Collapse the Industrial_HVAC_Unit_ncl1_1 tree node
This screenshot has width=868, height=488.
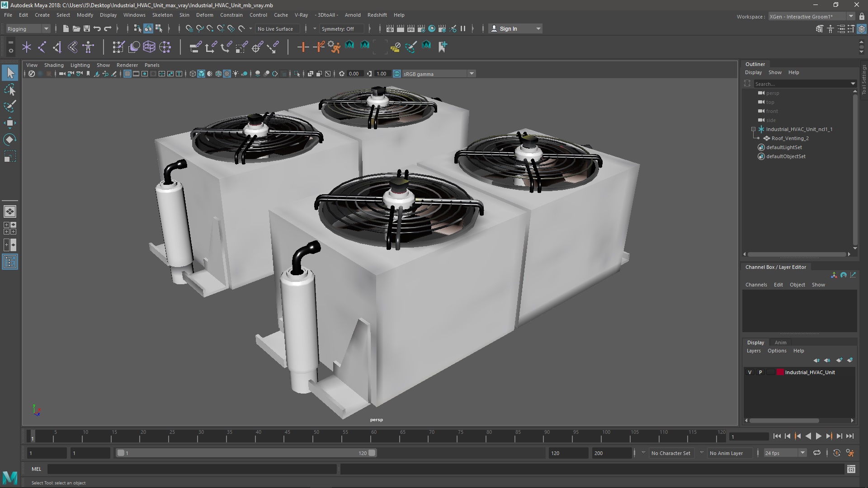754,129
